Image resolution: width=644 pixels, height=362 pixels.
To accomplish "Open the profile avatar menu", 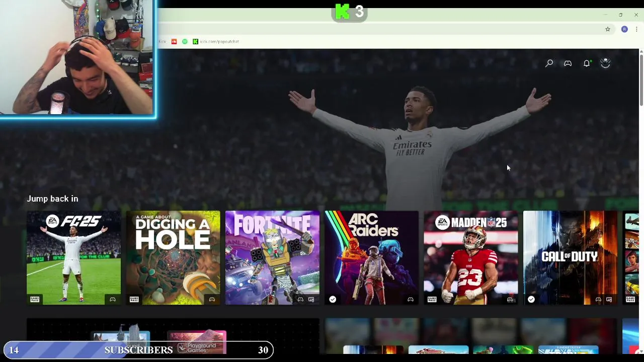I will [605, 63].
